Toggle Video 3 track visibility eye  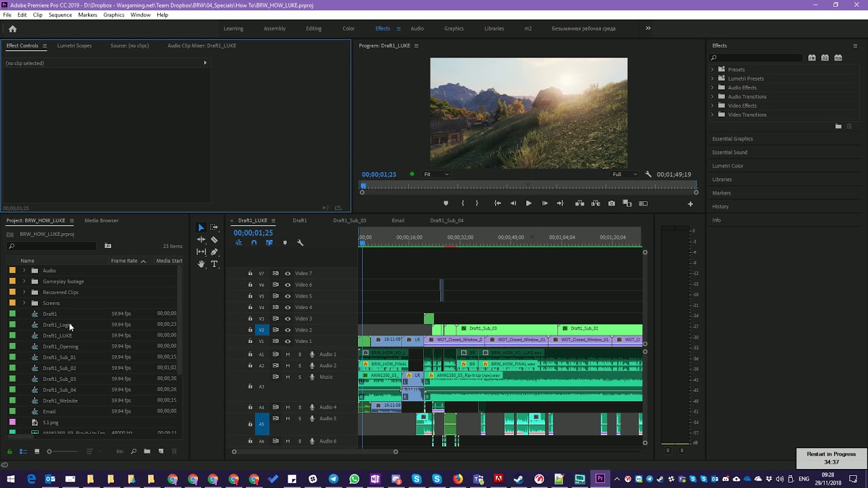[288, 319]
